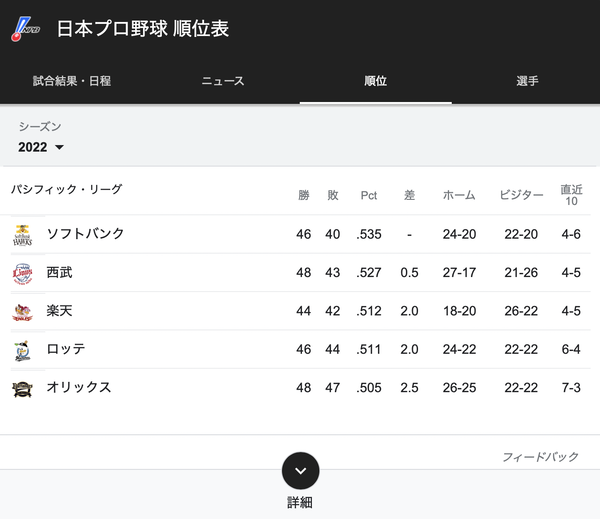The height and width of the screenshot is (519, 600).
Task: Open the 楽天 team name link
Action: [59, 310]
